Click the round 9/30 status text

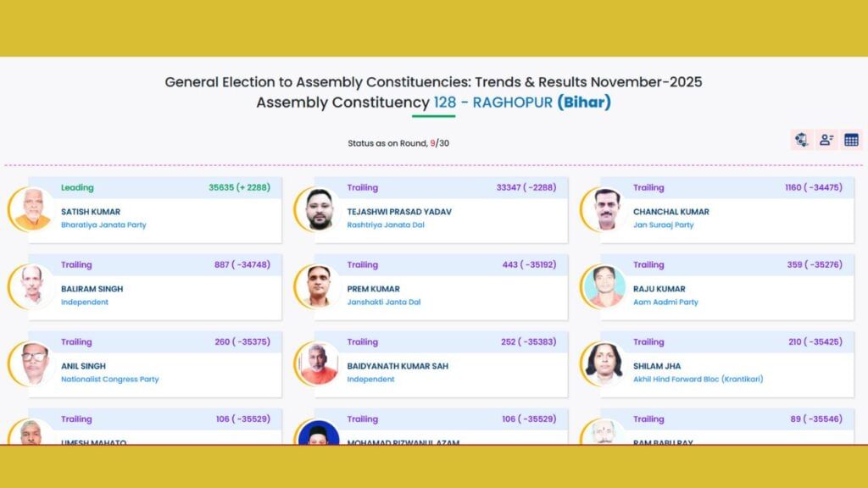pos(398,143)
